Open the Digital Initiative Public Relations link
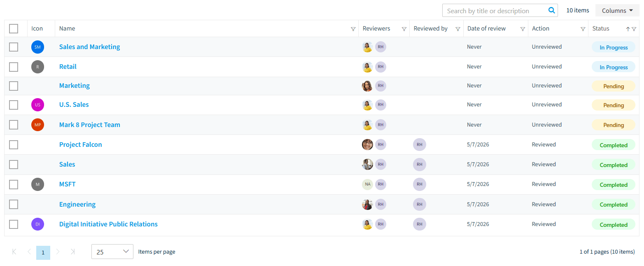644x266 pixels. 108,224
